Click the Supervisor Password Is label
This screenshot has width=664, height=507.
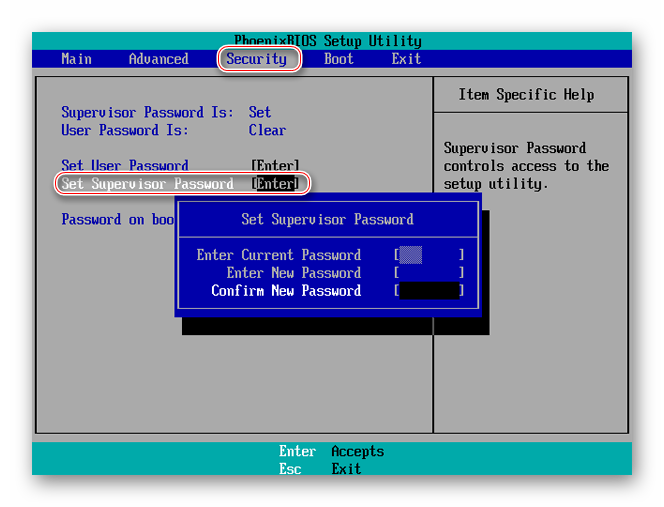tap(147, 112)
